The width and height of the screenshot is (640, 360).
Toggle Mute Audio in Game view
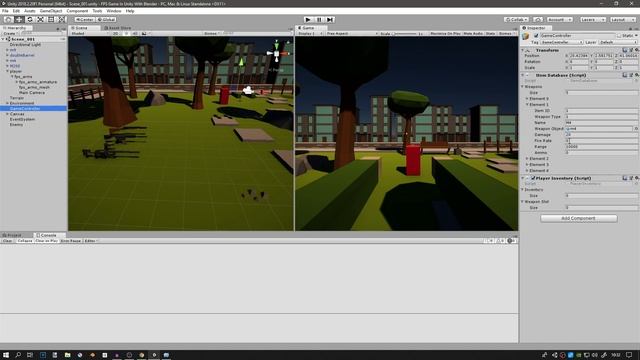tap(473, 33)
